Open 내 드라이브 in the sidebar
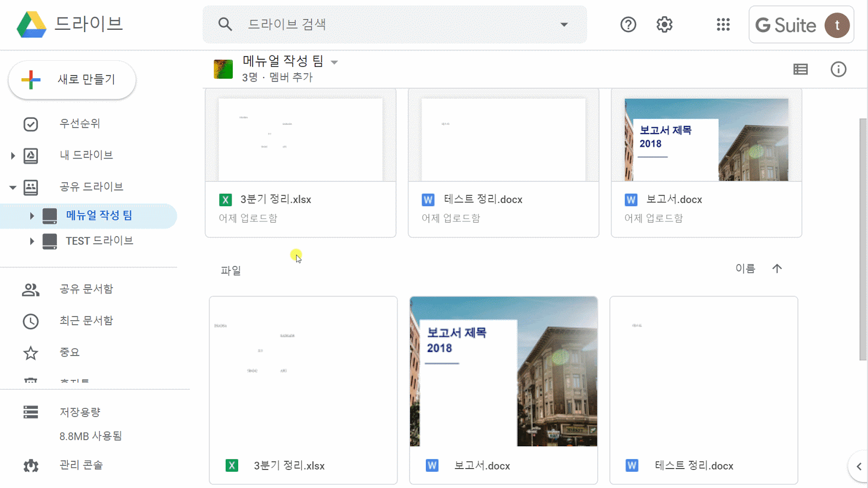The width and height of the screenshot is (868, 488). (86, 155)
